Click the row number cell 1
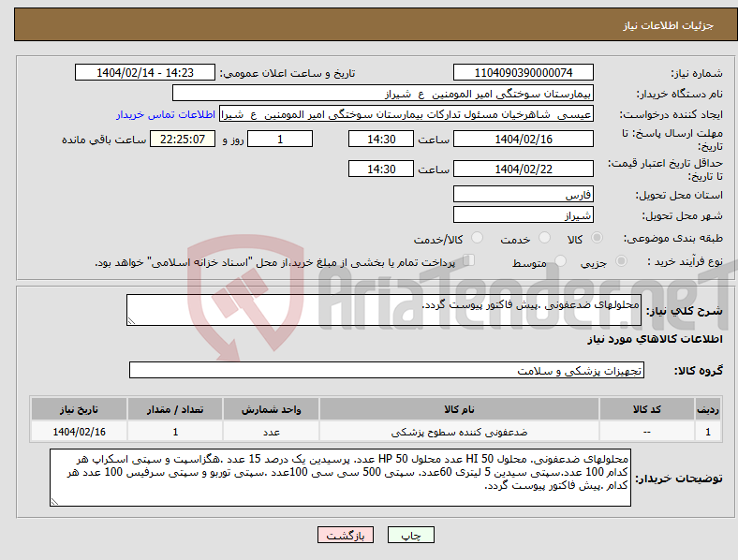Viewport: 738px width, 560px height. pos(708,432)
